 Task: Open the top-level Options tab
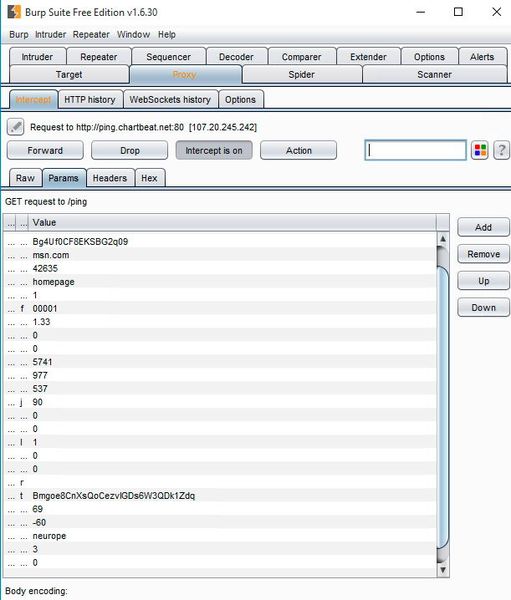point(429,57)
